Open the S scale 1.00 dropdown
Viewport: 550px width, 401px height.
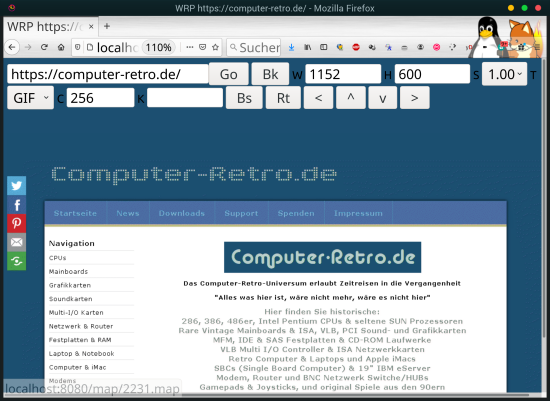coord(504,74)
